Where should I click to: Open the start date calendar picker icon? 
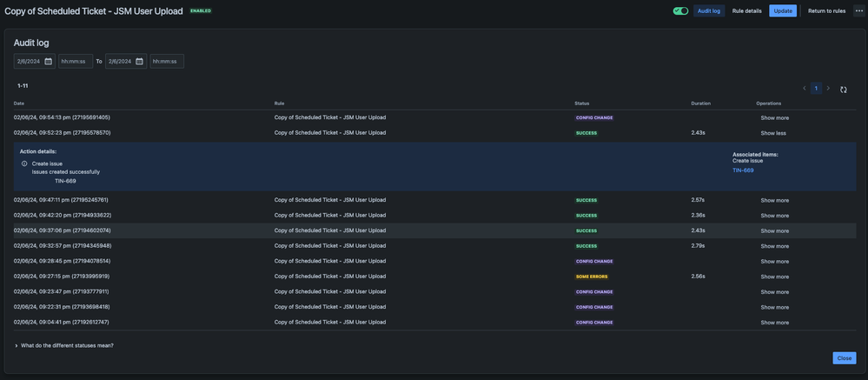coord(48,62)
